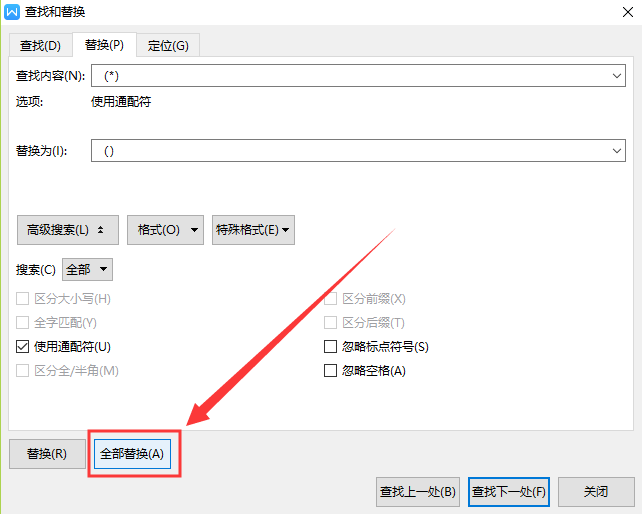The image size is (642, 514).
Task: Toggle the 全字匹配(Y) checkbox
Action: [23, 323]
